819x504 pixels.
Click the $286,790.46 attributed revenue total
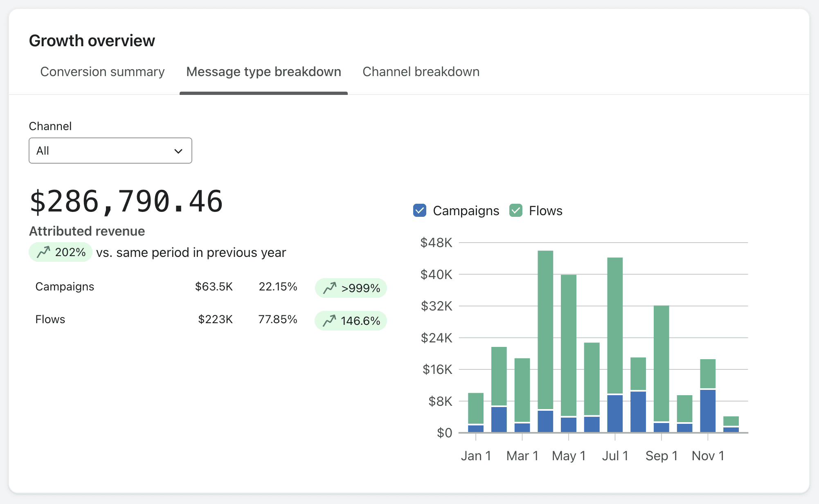click(126, 202)
